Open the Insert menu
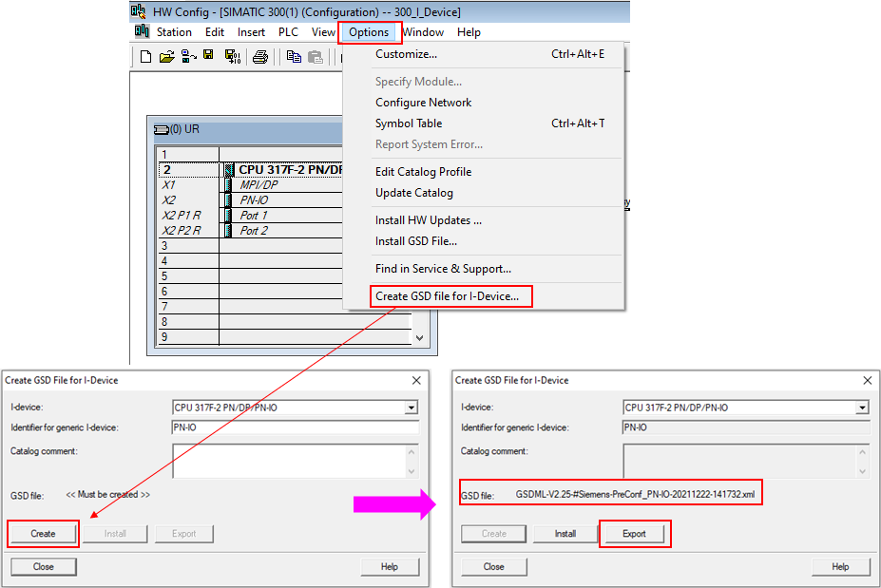 point(251,32)
